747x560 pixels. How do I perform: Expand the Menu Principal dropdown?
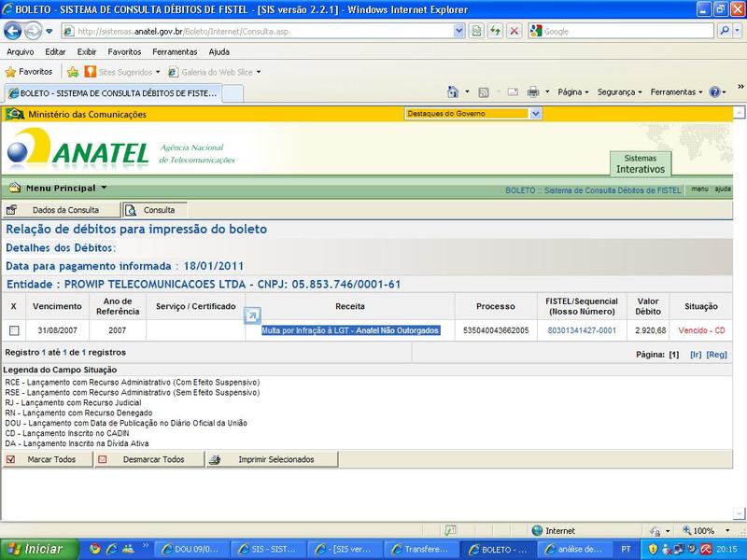tap(58, 189)
